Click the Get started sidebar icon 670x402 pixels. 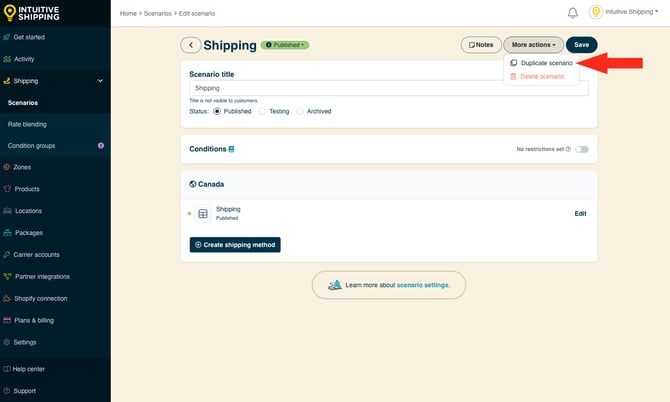point(7,36)
